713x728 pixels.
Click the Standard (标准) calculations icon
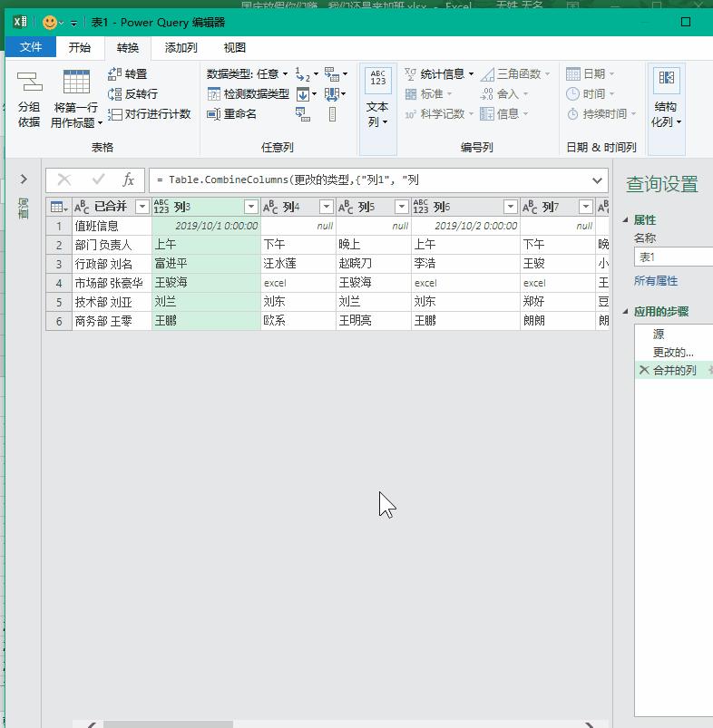pos(411,94)
